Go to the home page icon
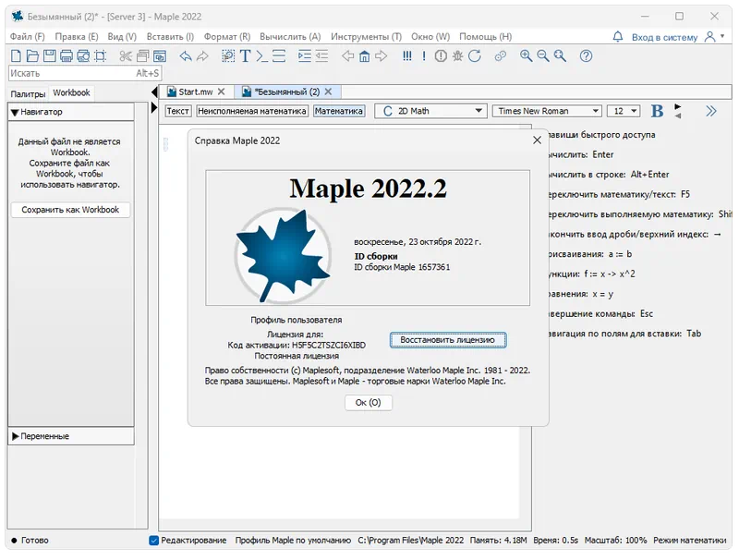 (x=364, y=56)
